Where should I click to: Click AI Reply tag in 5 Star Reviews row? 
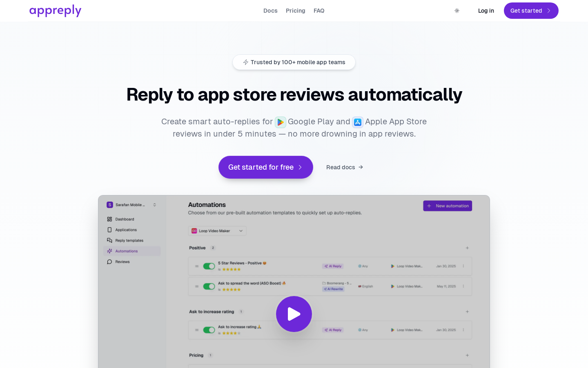click(333, 266)
